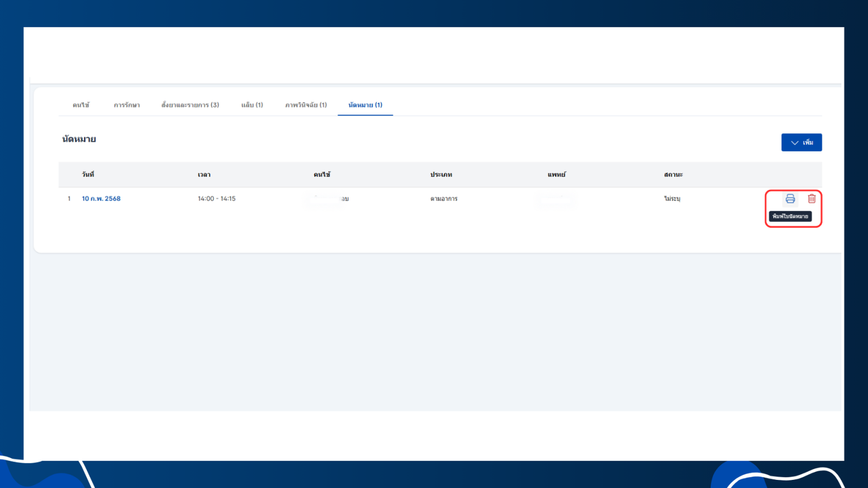868x488 pixels.
Task: Click the คนไข้ column header in the table
Action: 322,175
